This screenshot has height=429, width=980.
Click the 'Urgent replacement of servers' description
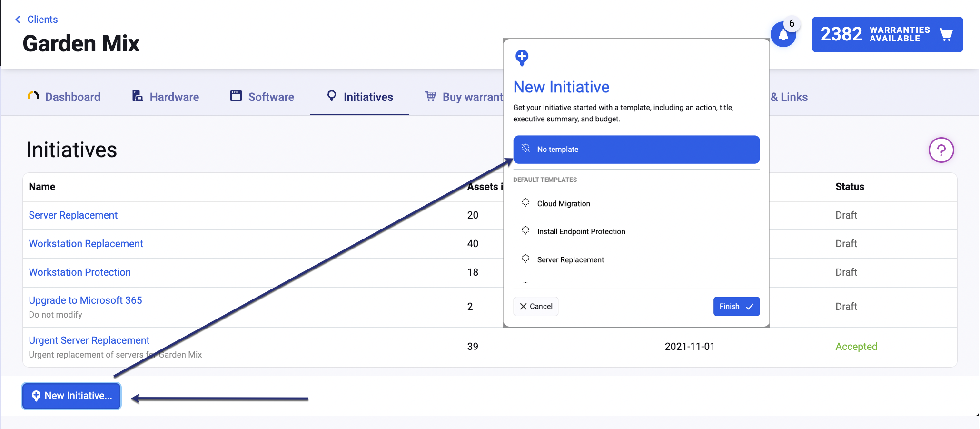click(x=115, y=355)
